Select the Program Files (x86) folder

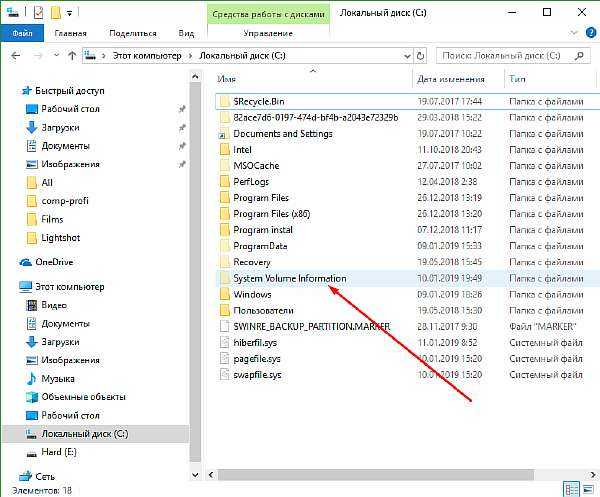pos(272,214)
